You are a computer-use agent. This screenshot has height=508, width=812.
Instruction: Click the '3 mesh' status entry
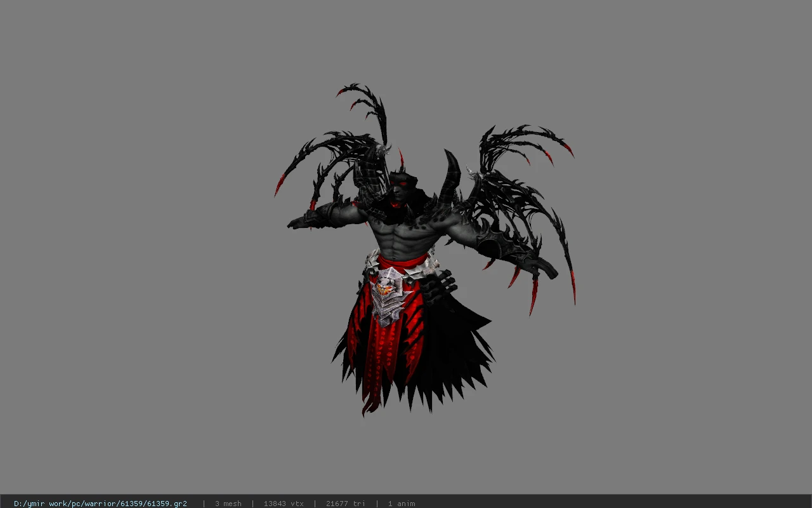pyautogui.click(x=228, y=504)
